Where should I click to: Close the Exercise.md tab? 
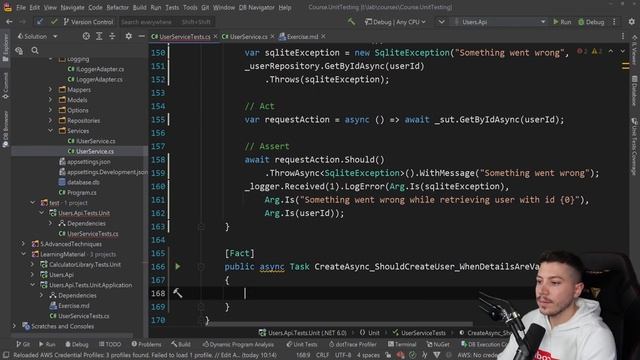click(x=323, y=37)
